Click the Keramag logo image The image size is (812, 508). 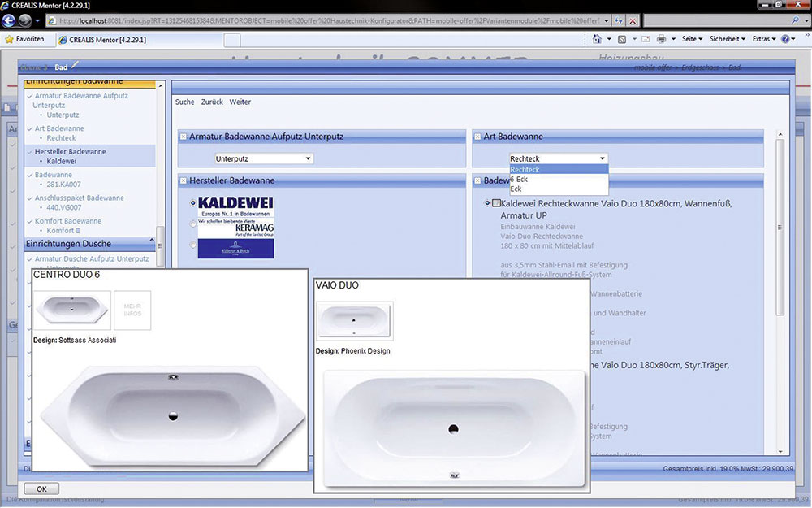click(x=235, y=228)
